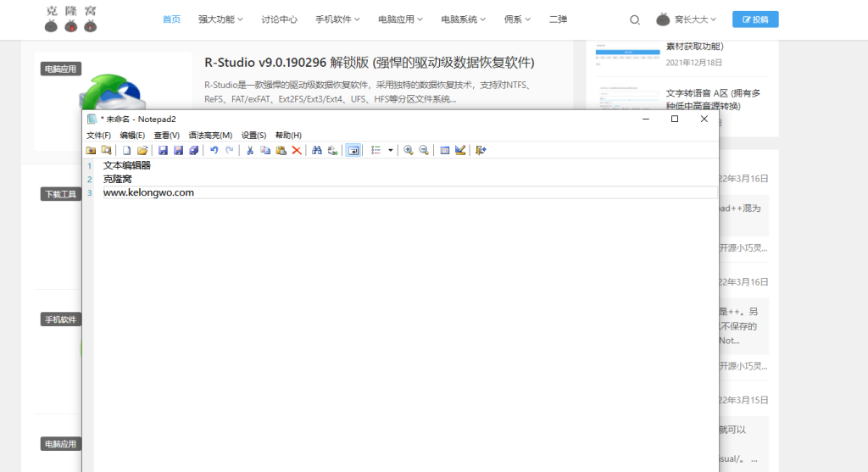Viewport: 868px width, 472px height.
Task: Expand the 强大功能 nav dropdown
Action: point(220,19)
